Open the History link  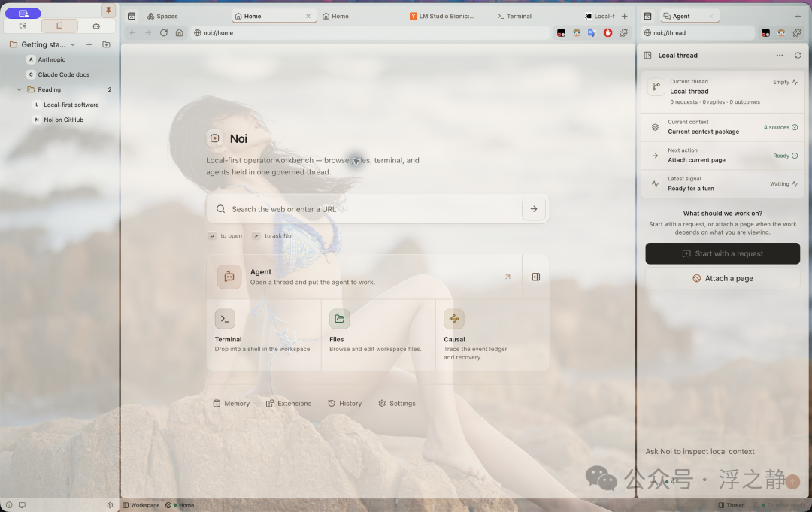pyautogui.click(x=345, y=403)
